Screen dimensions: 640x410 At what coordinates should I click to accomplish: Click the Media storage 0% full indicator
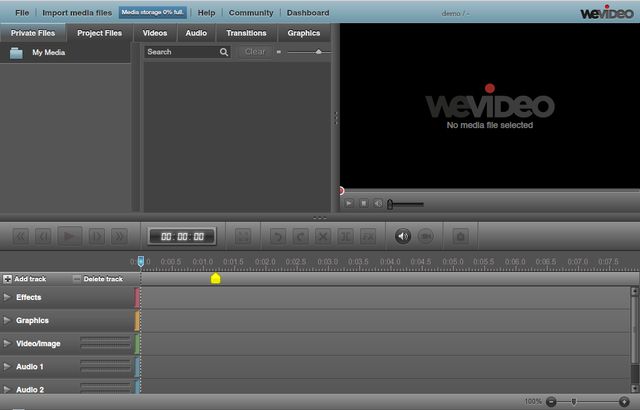(x=153, y=12)
